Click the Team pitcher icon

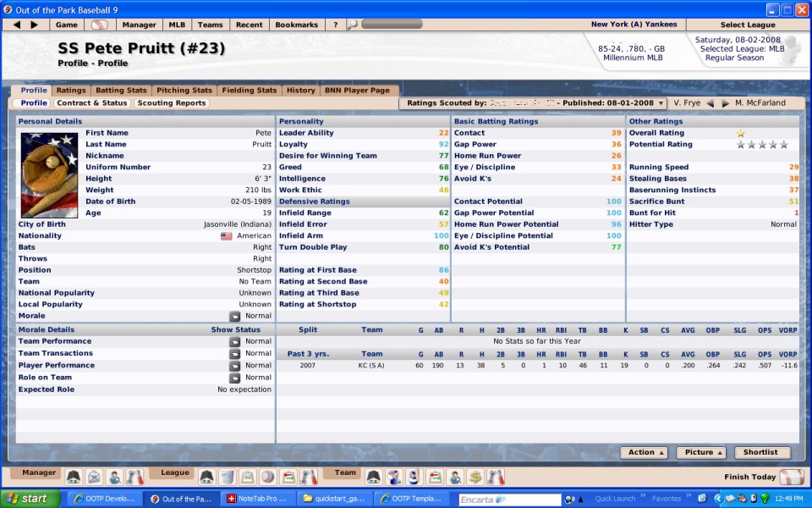coord(393,477)
